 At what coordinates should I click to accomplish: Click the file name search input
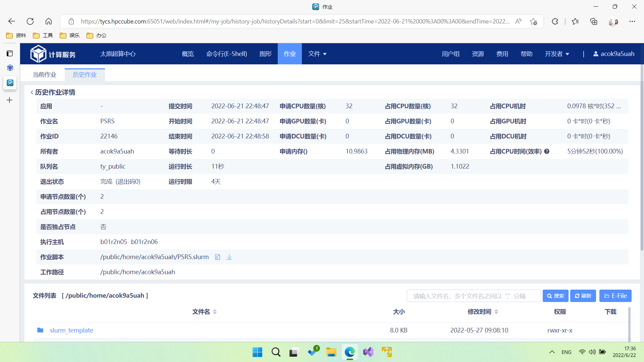(x=474, y=296)
